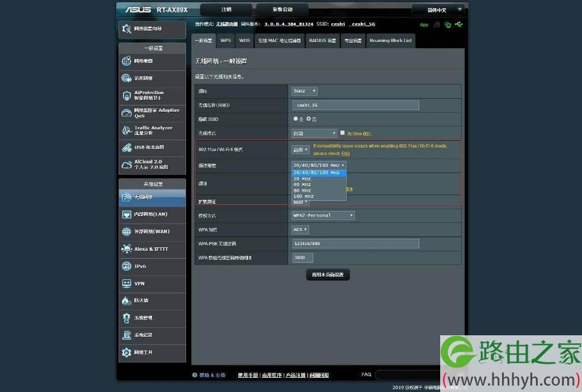The image size is (582, 392).
Task: Open the WPA2-Personal authentication dropdown
Action: [323, 216]
